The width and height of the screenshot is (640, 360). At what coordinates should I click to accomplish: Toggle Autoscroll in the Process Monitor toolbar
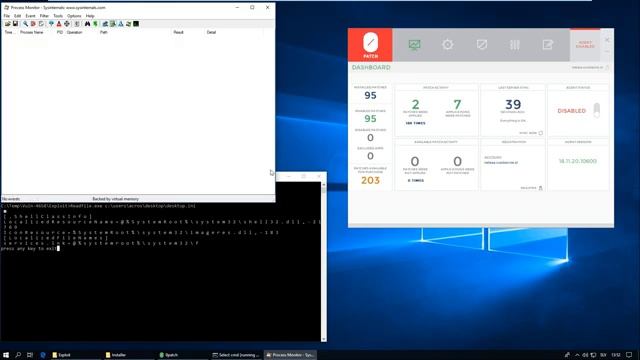coord(33,24)
